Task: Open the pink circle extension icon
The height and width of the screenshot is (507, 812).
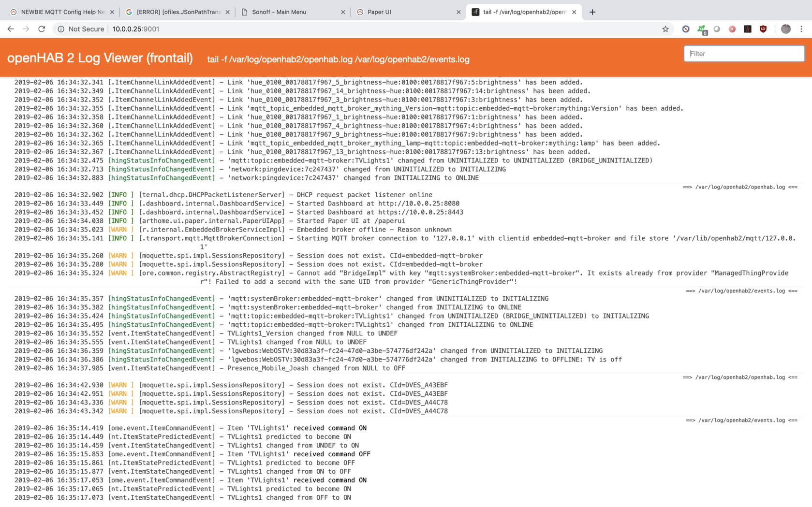Action: [x=732, y=29]
